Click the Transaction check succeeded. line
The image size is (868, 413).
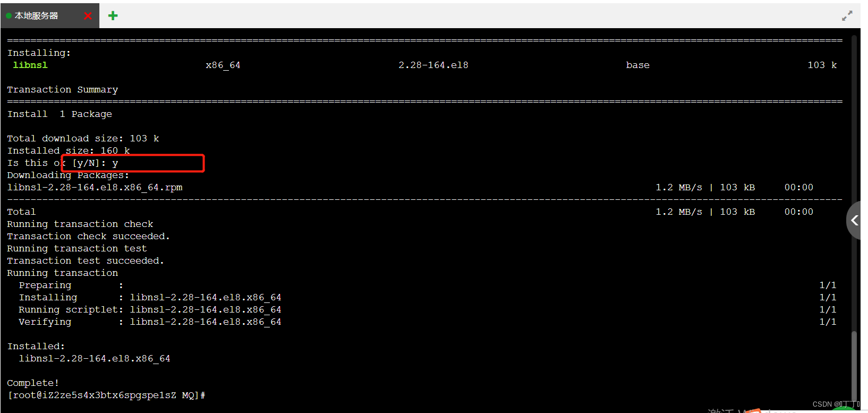click(88, 236)
